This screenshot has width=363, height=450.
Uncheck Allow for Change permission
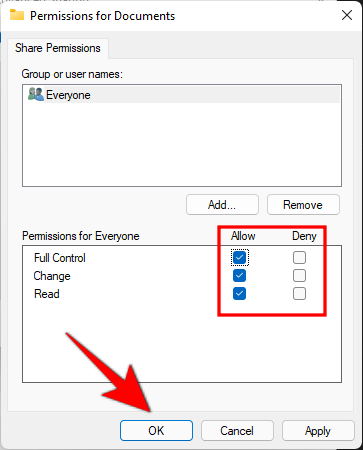point(240,275)
